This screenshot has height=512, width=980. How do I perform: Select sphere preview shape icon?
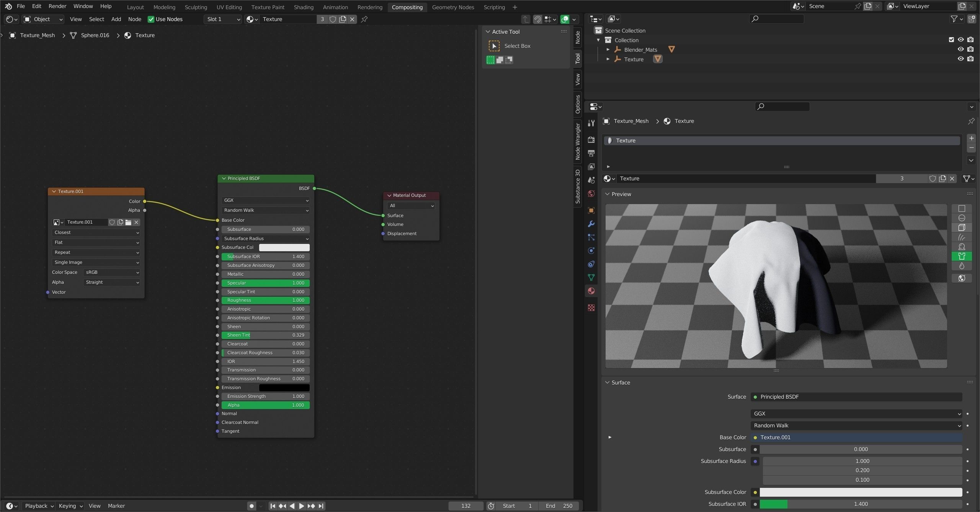click(962, 218)
